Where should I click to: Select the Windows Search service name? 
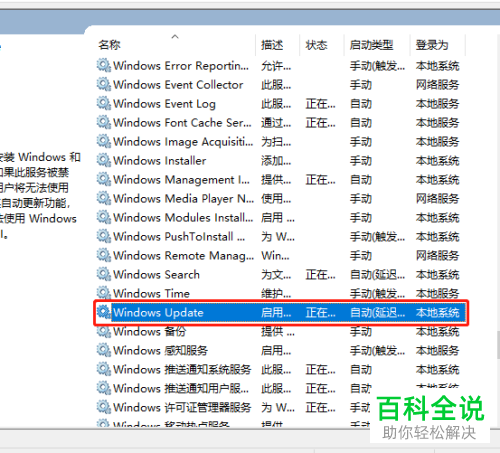click(x=156, y=275)
